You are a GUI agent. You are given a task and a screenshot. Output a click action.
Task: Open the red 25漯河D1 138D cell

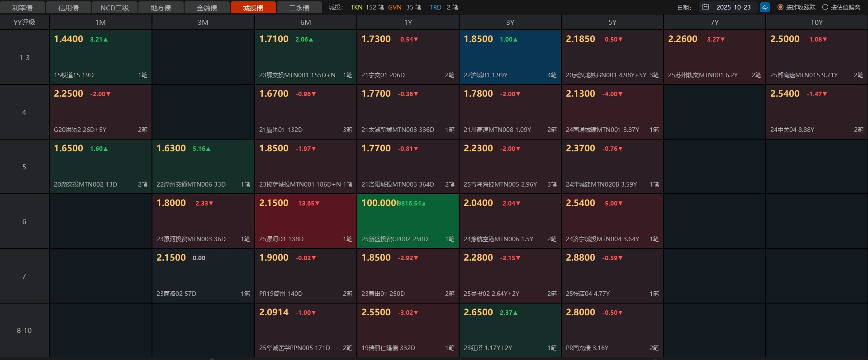(306, 221)
